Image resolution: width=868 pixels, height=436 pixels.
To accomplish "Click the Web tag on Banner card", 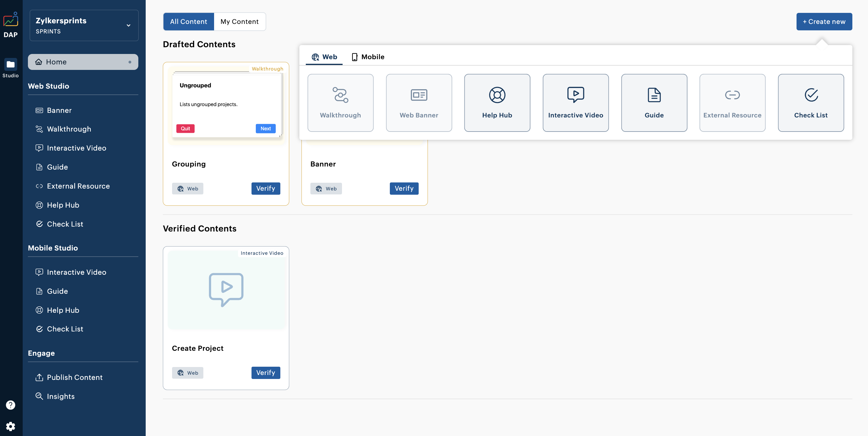I will 326,188.
